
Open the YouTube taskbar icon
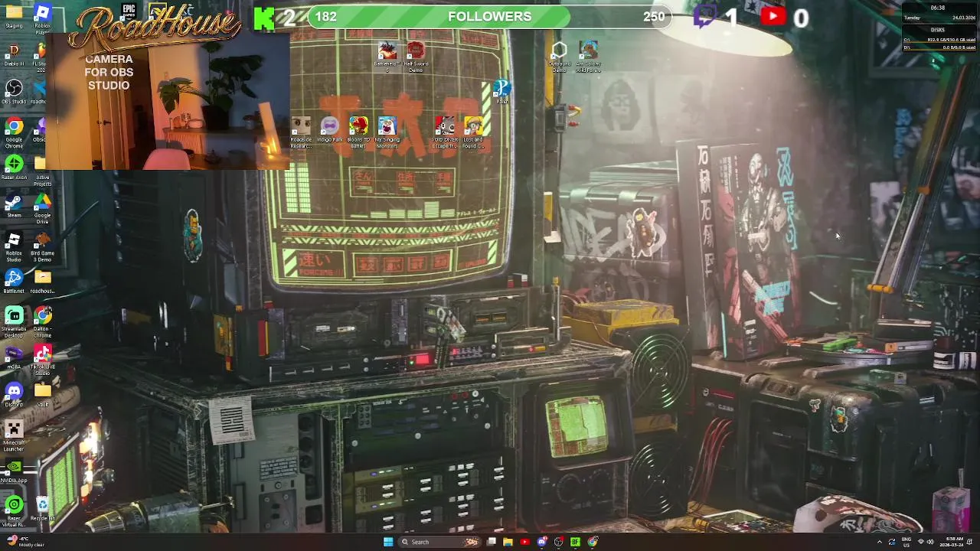(524, 542)
